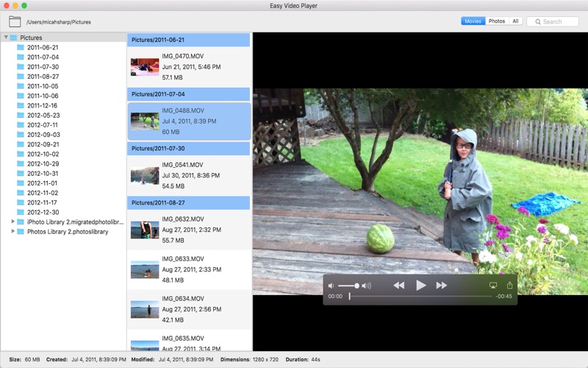Viewport: 588px width, 368px height.
Task: Click the Search field
Action: [553, 22]
